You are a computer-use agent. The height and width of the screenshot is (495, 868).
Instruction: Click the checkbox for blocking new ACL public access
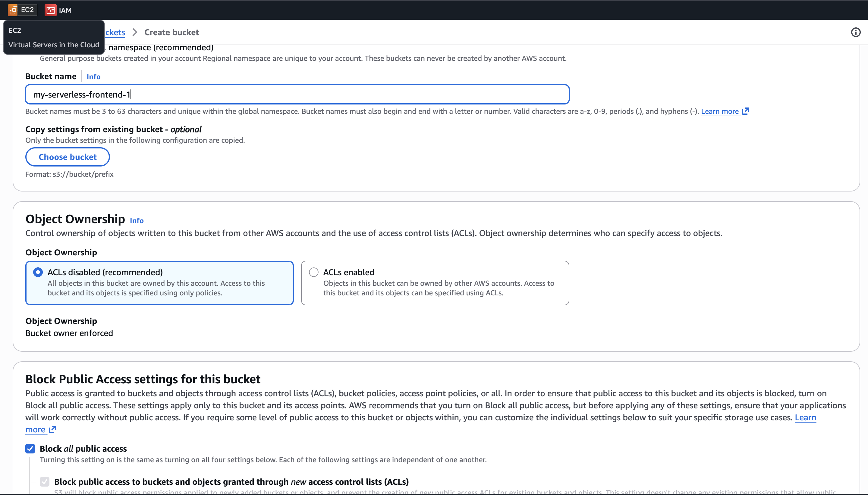point(45,481)
